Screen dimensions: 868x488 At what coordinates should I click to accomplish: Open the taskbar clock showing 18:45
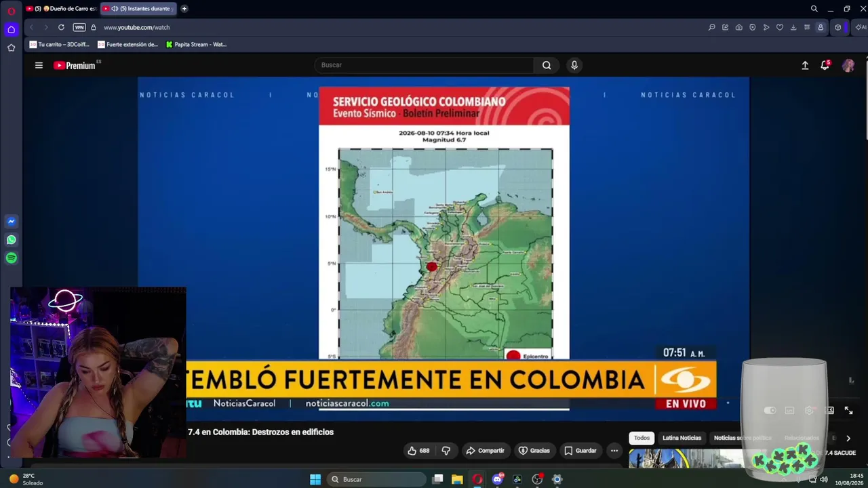point(848,479)
